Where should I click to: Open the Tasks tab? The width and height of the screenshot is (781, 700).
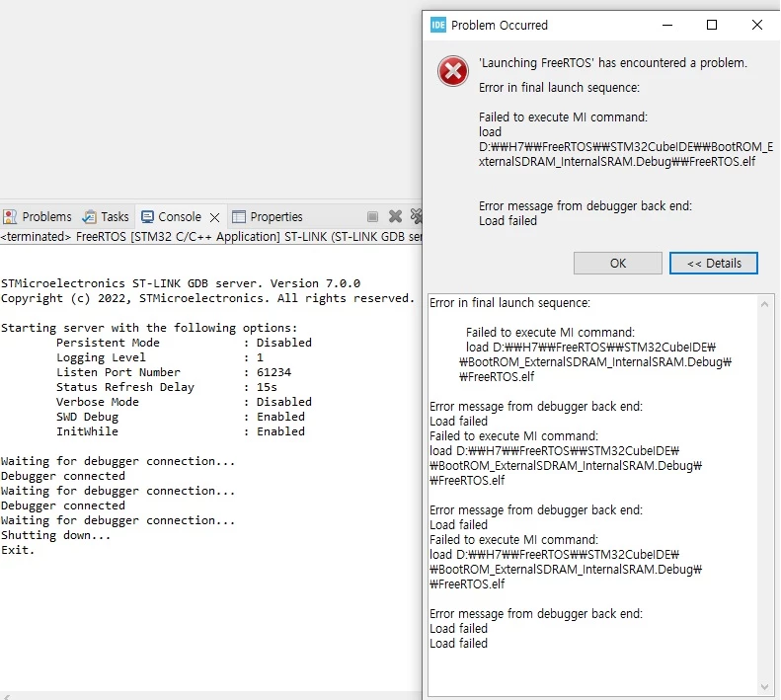pyautogui.click(x=106, y=217)
